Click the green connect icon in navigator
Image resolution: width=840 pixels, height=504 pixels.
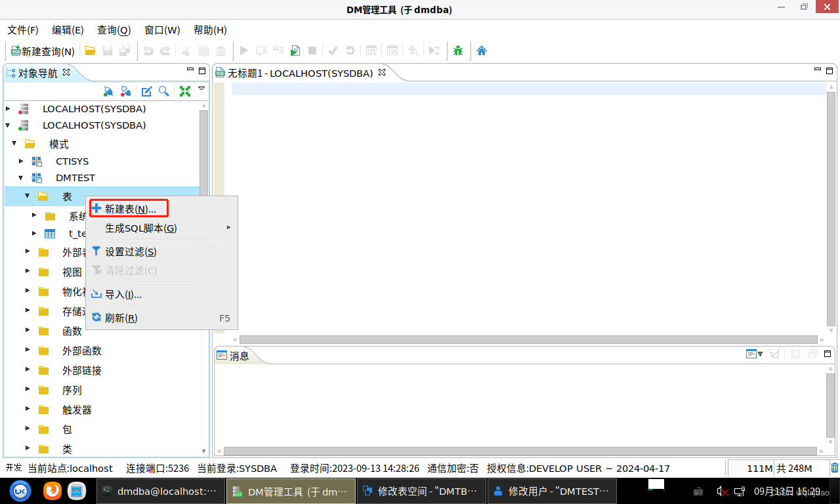point(108,91)
